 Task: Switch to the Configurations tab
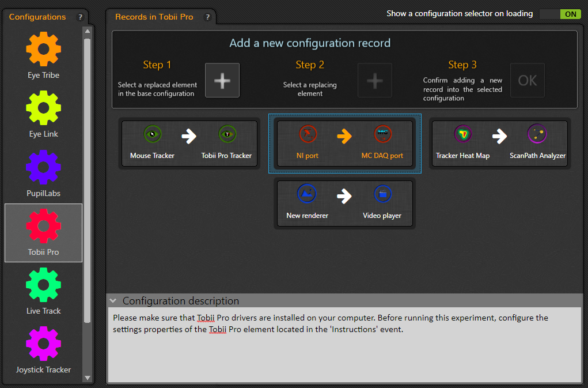37,17
